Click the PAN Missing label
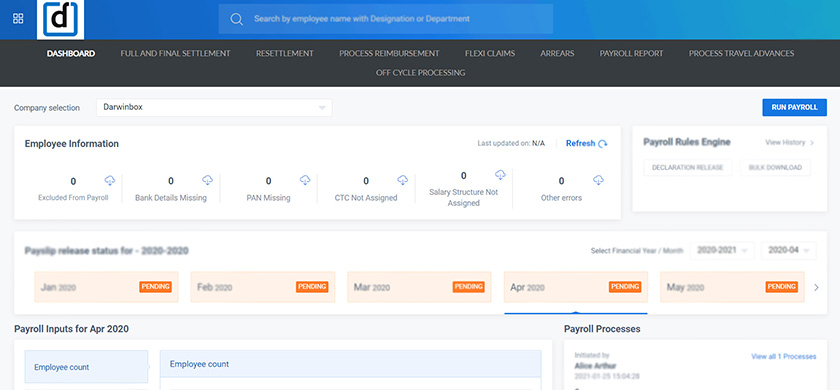This screenshot has width=840, height=390. pyautogui.click(x=268, y=198)
